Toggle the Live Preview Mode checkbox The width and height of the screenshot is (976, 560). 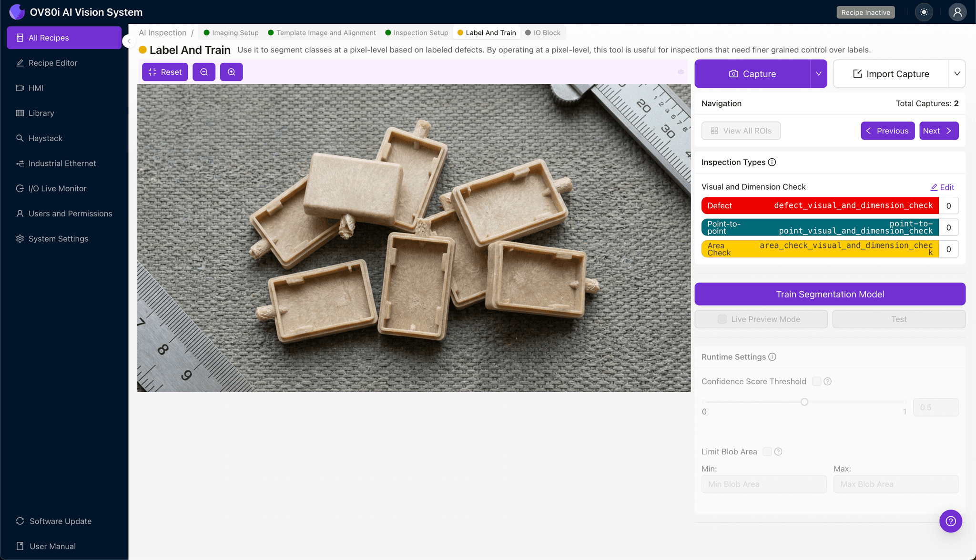[x=722, y=319]
